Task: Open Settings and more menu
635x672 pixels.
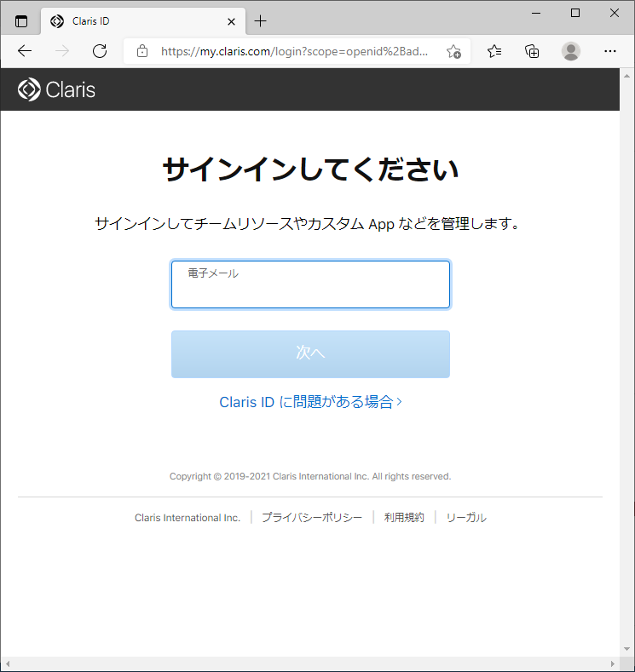Action: coord(609,51)
